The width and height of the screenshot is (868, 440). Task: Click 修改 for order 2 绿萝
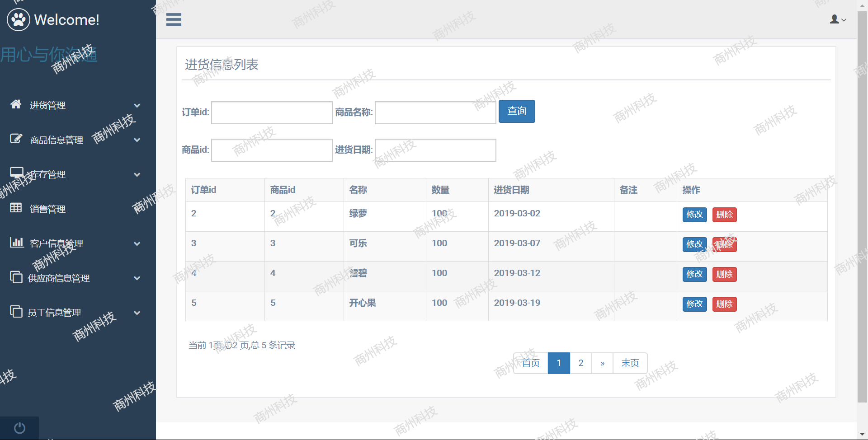tap(694, 215)
